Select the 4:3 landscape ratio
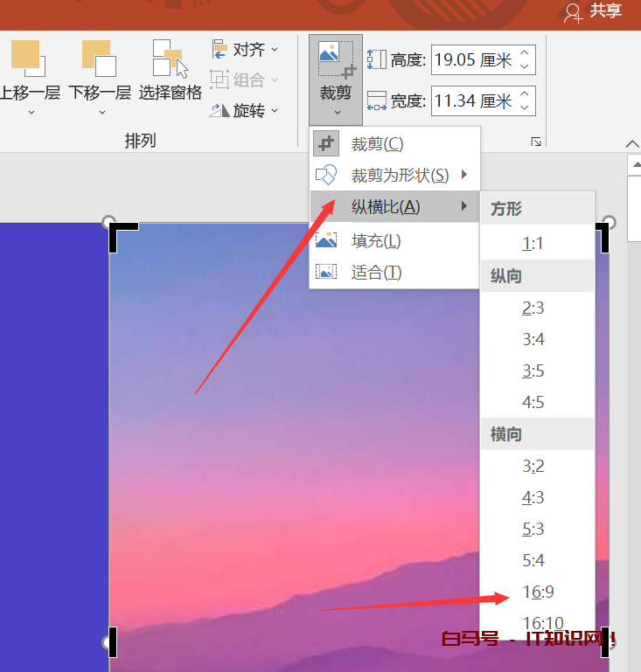The image size is (641, 672). 533,497
